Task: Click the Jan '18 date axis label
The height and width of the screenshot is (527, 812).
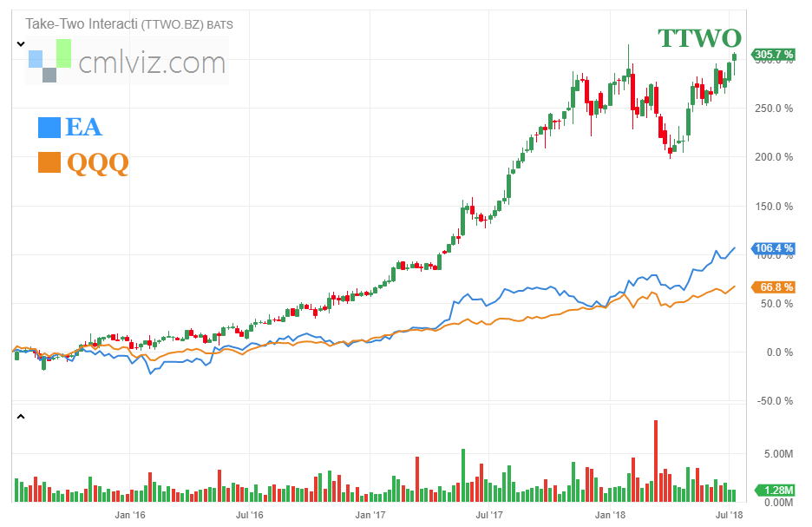Action: 610,515
